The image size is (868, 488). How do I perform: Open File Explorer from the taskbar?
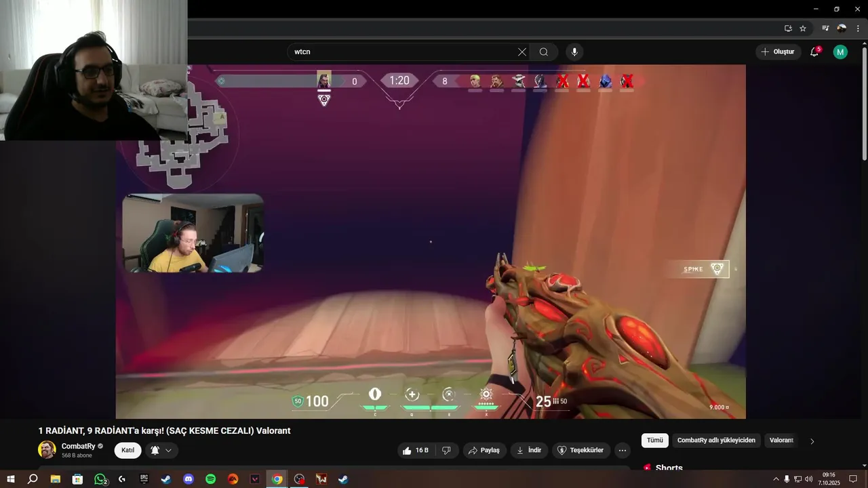pos(55,479)
